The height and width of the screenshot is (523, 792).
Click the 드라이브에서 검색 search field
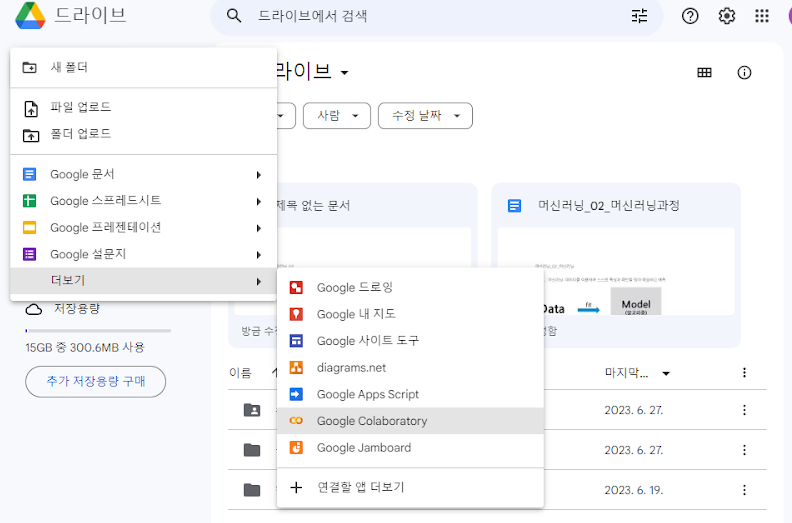[x=436, y=16]
